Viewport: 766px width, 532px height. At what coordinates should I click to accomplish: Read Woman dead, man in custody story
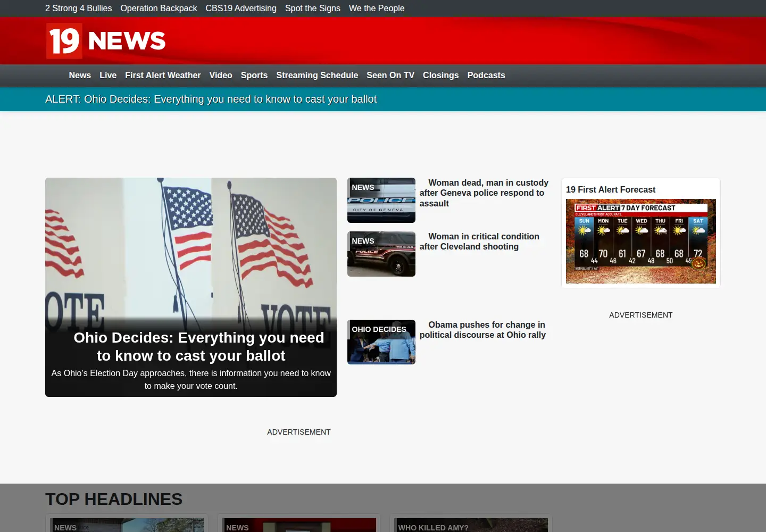coord(484,193)
